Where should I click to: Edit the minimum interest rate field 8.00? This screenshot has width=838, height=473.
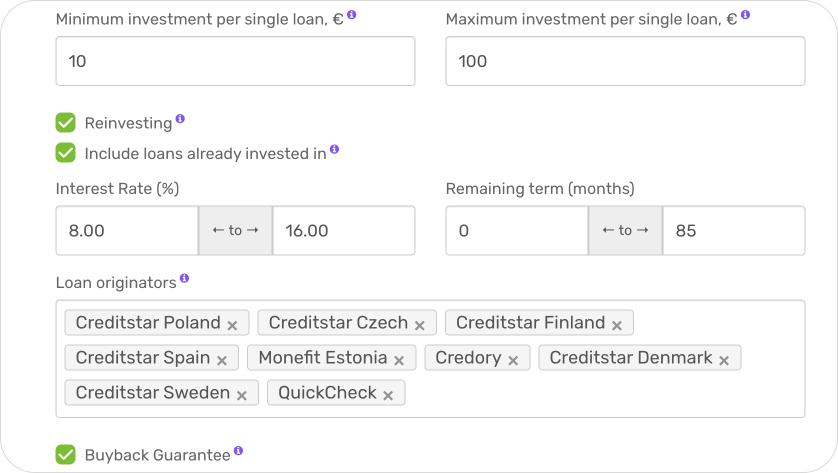point(127,230)
